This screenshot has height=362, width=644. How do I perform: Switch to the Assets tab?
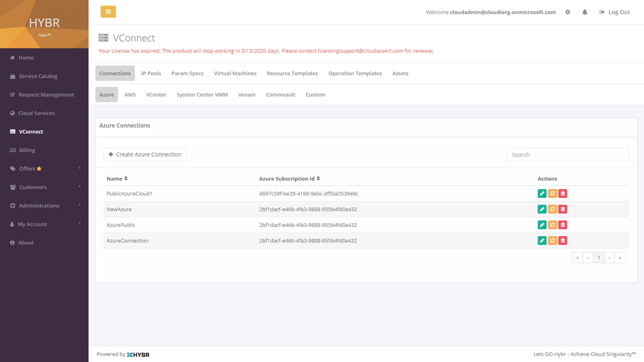tap(400, 73)
